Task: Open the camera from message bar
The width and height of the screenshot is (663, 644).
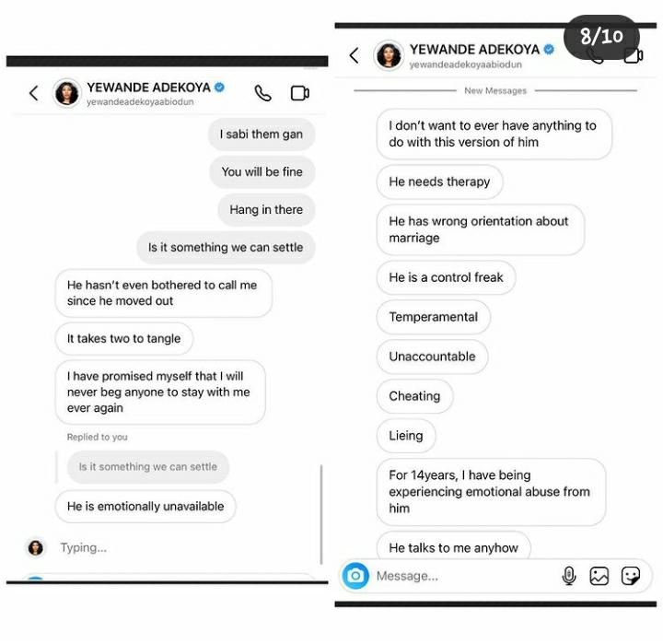Action: (x=355, y=576)
